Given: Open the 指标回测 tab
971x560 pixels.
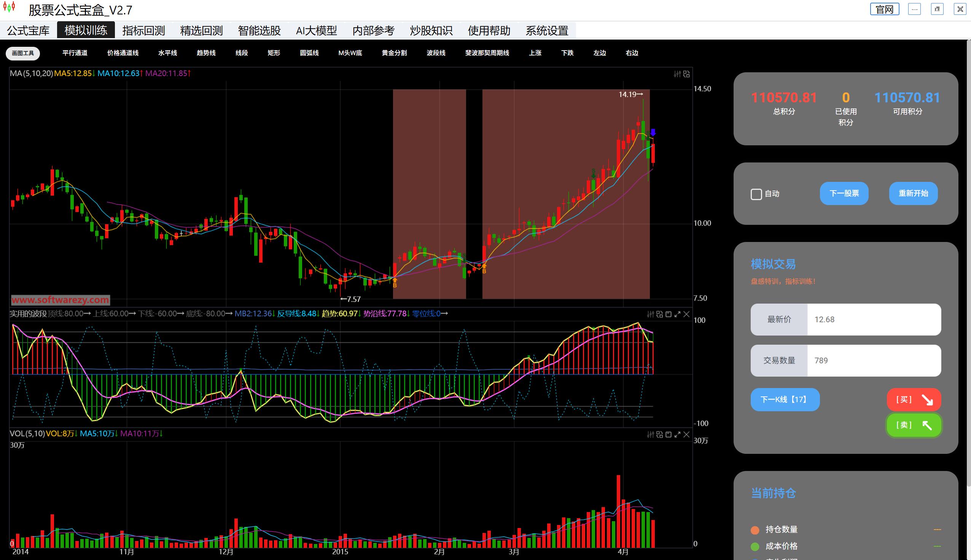Looking at the screenshot, I should click(x=143, y=30).
